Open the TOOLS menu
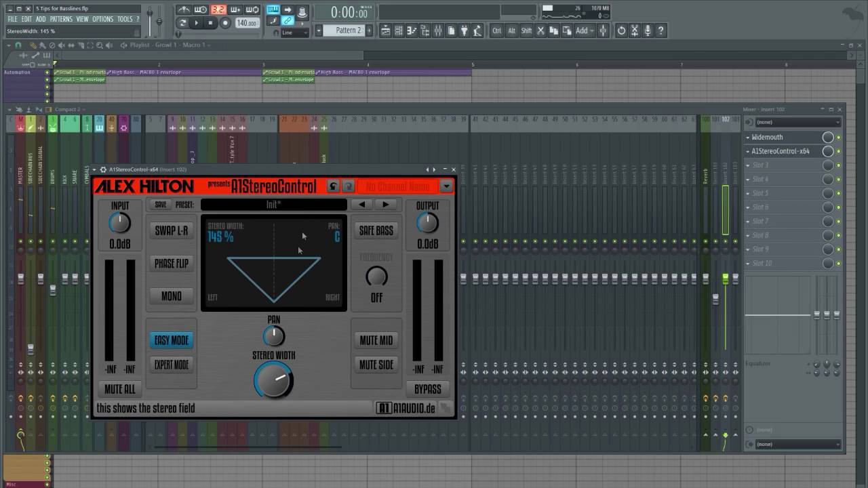 click(125, 19)
